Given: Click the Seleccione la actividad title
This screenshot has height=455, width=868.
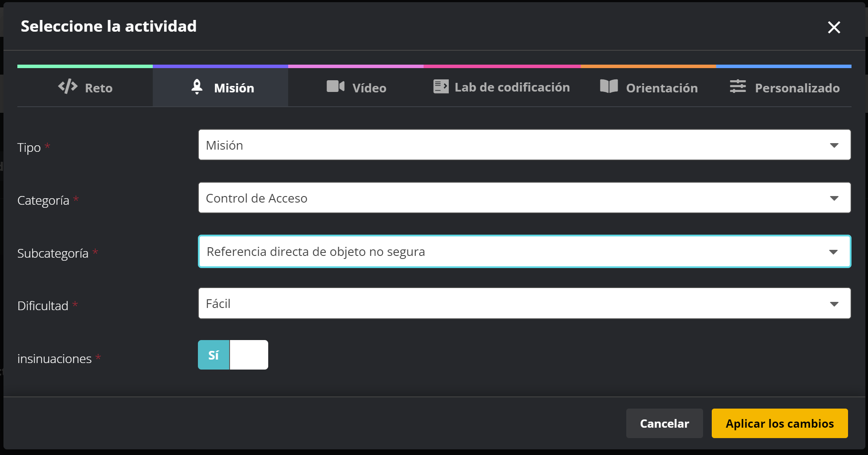Looking at the screenshot, I should [108, 26].
